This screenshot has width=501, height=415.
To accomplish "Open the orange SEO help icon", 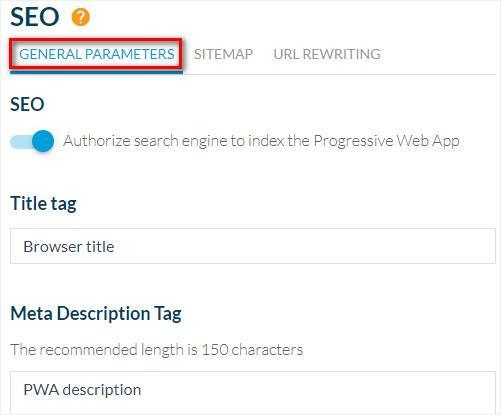I will coord(81,17).
